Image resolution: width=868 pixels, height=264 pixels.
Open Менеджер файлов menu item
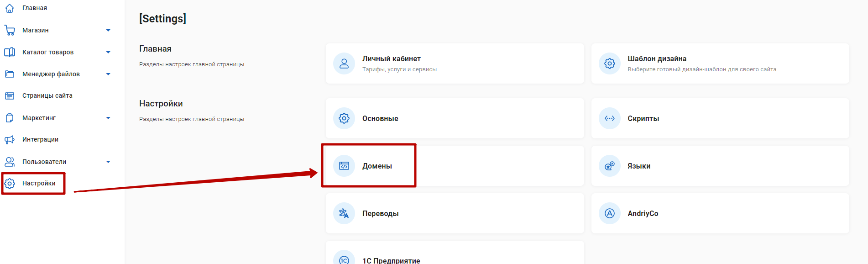point(51,74)
